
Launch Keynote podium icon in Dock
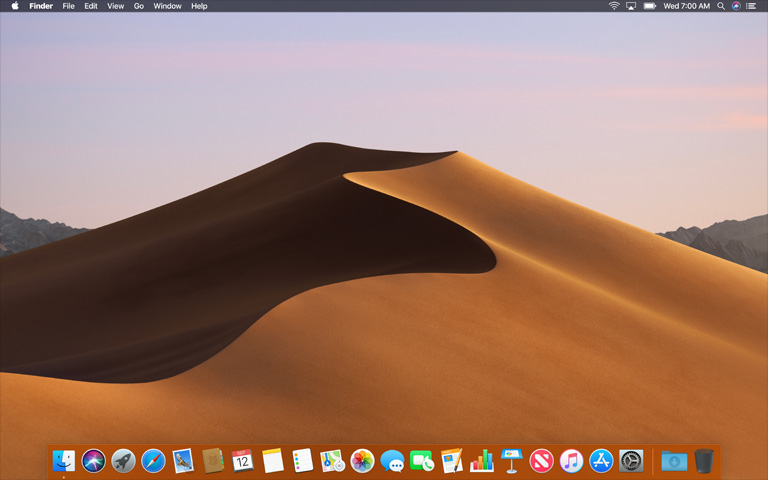pos(512,461)
